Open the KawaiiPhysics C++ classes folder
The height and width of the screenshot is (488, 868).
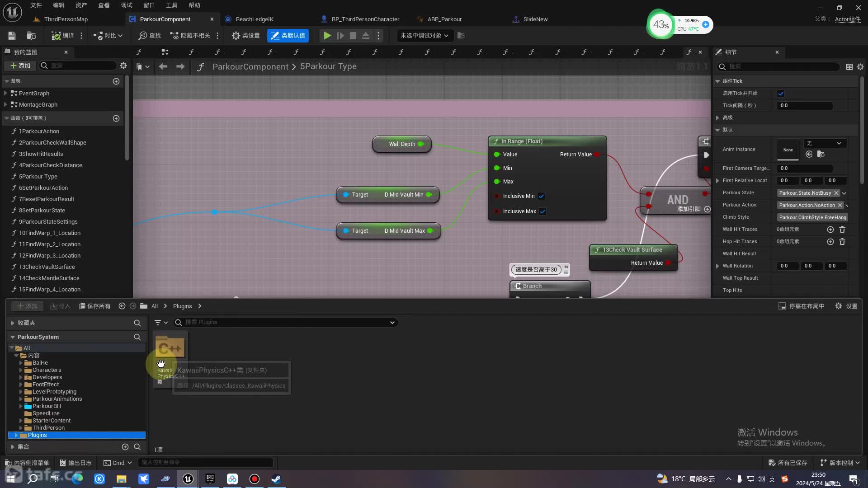(x=170, y=358)
